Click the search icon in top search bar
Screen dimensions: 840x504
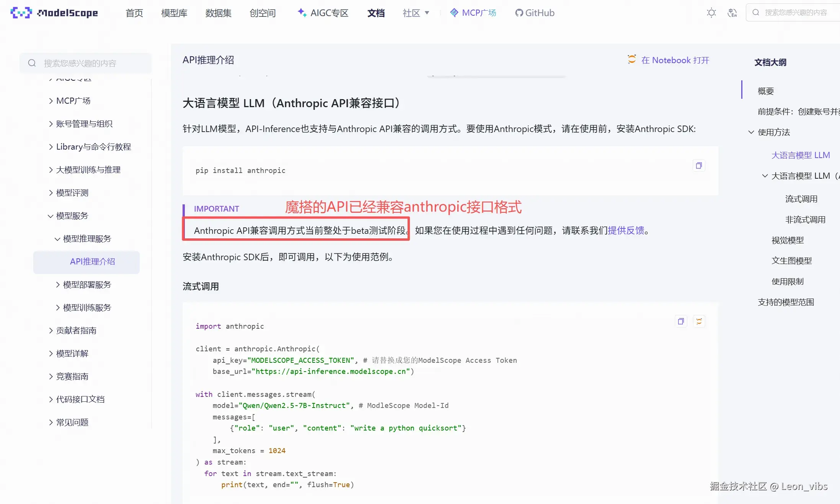(x=756, y=13)
